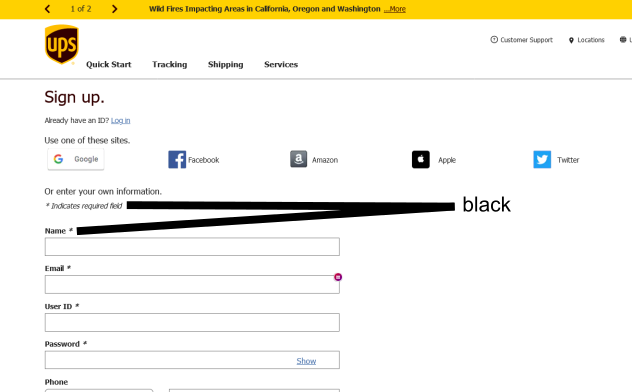Click the Twitter sign-up label
The height and width of the screenshot is (392, 632).
568,160
